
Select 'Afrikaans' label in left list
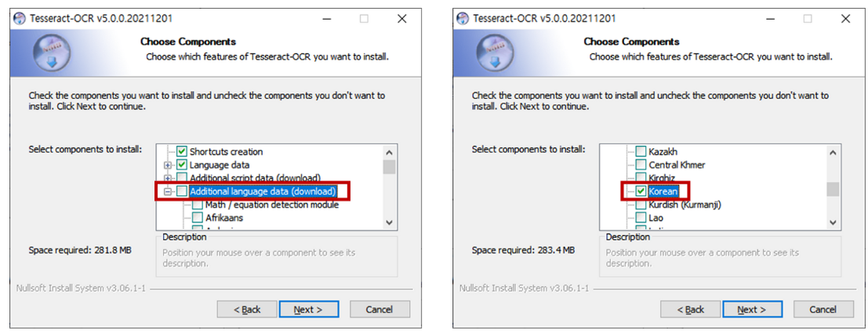[x=224, y=218]
